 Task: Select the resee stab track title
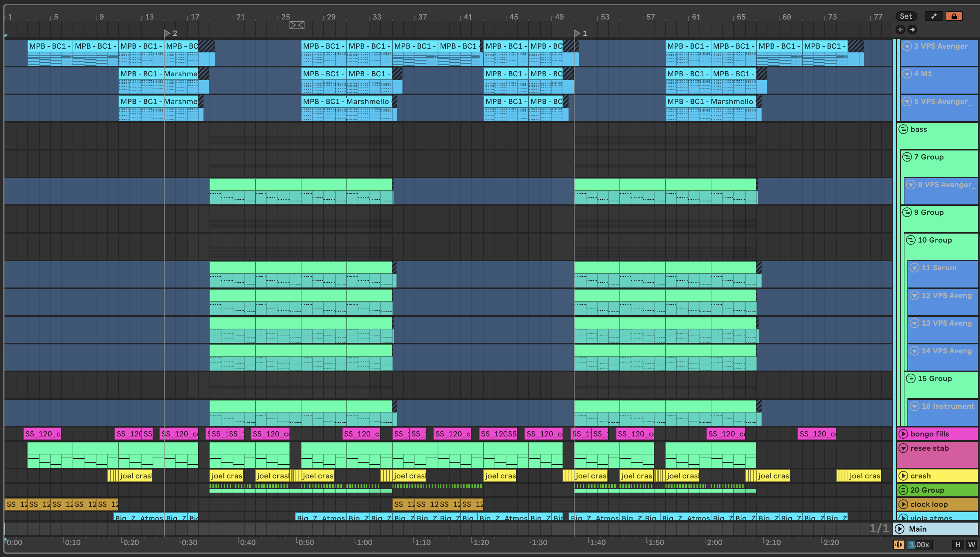tap(930, 448)
